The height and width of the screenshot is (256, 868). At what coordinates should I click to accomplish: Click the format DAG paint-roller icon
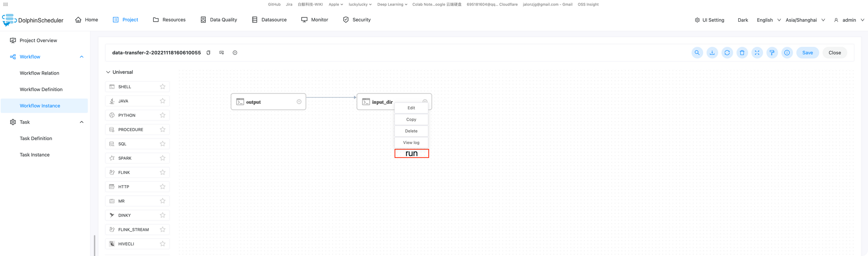coord(772,53)
